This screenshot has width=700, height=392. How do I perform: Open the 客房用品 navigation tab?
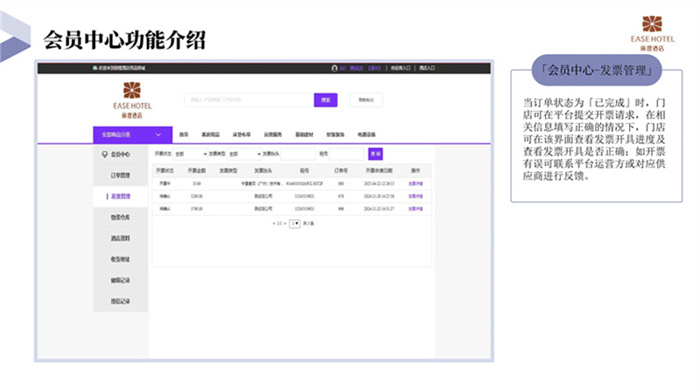(210, 134)
